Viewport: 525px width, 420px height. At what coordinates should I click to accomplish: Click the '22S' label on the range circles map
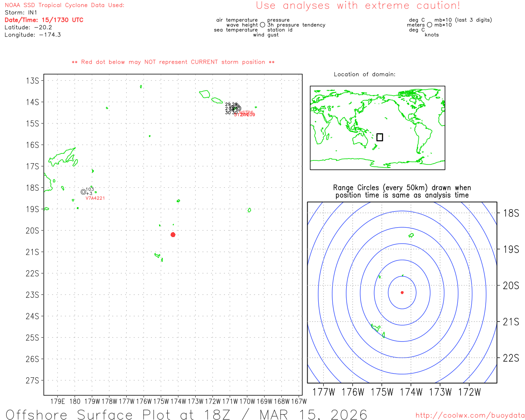(511, 358)
